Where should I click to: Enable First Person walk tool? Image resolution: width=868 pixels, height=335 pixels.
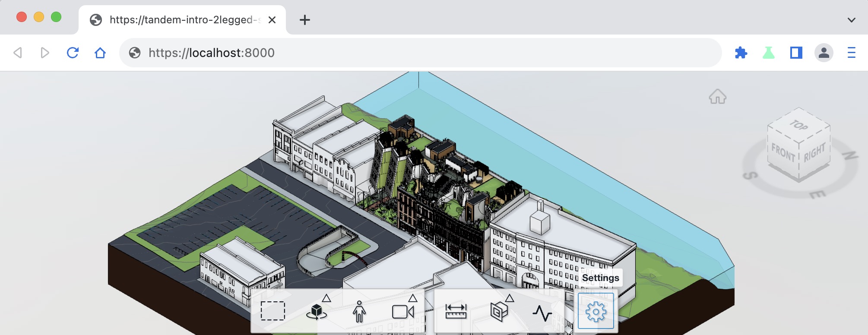[x=359, y=311]
